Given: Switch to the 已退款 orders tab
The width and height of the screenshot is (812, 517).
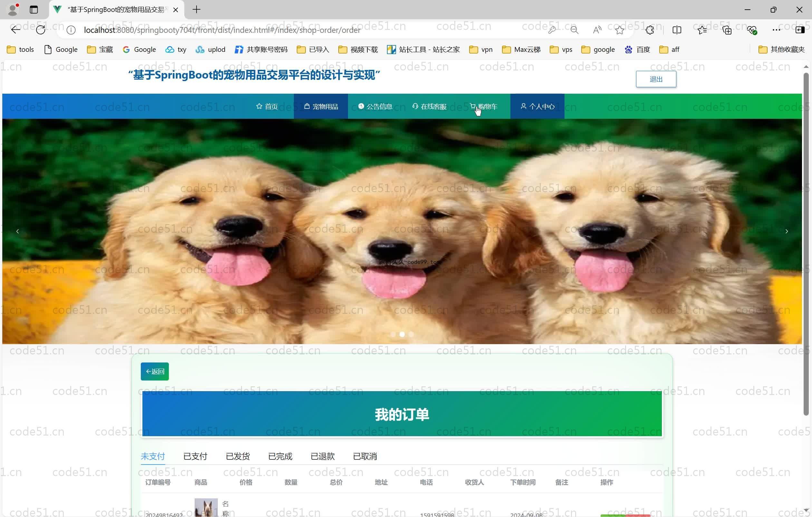Looking at the screenshot, I should coord(323,456).
